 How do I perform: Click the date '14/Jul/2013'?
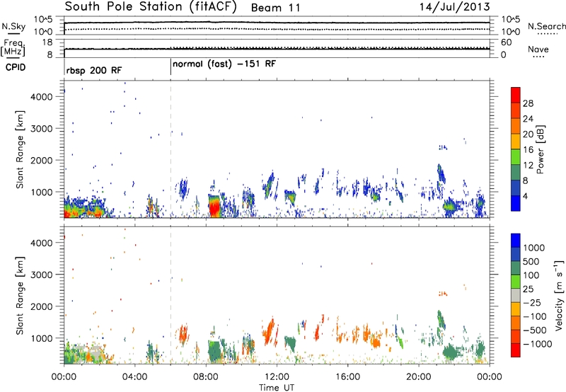(x=455, y=7)
